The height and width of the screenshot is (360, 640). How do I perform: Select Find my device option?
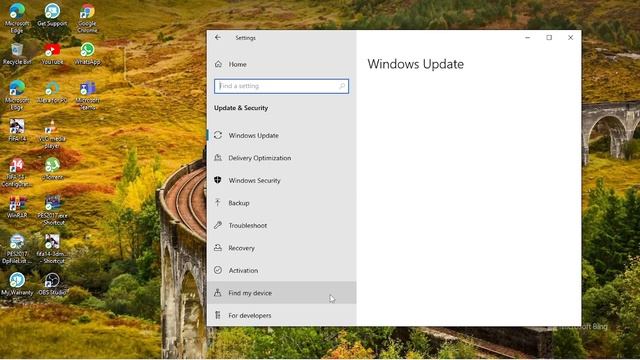[282, 293]
